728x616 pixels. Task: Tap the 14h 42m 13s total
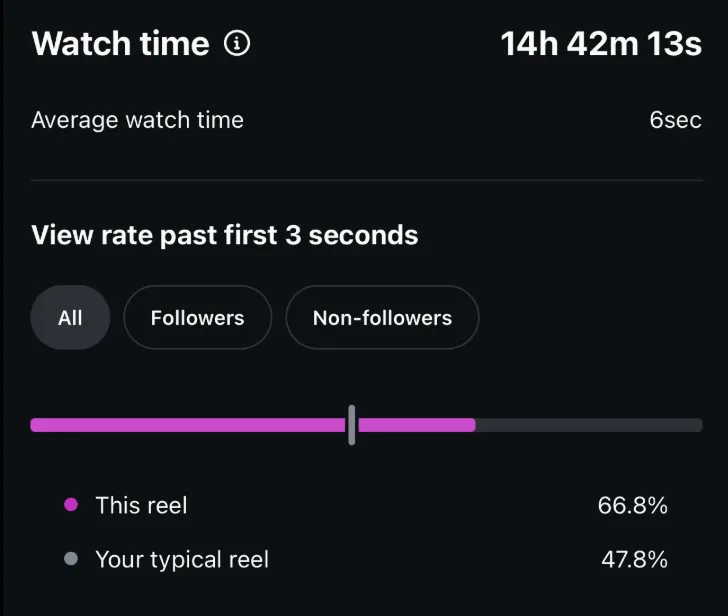click(601, 44)
